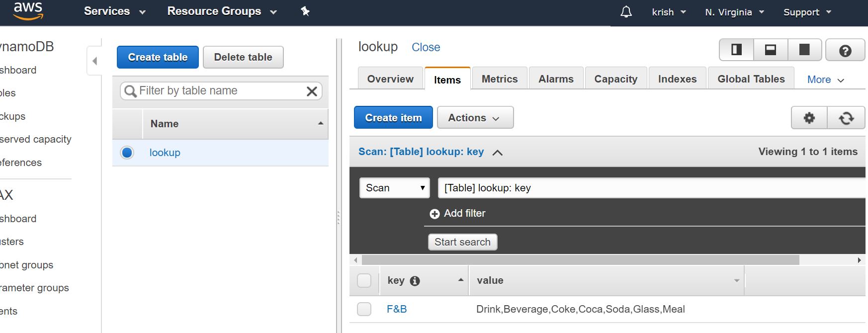868x333 pixels.
Task: Select the lookup table radio button
Action: tap(127, 153)
